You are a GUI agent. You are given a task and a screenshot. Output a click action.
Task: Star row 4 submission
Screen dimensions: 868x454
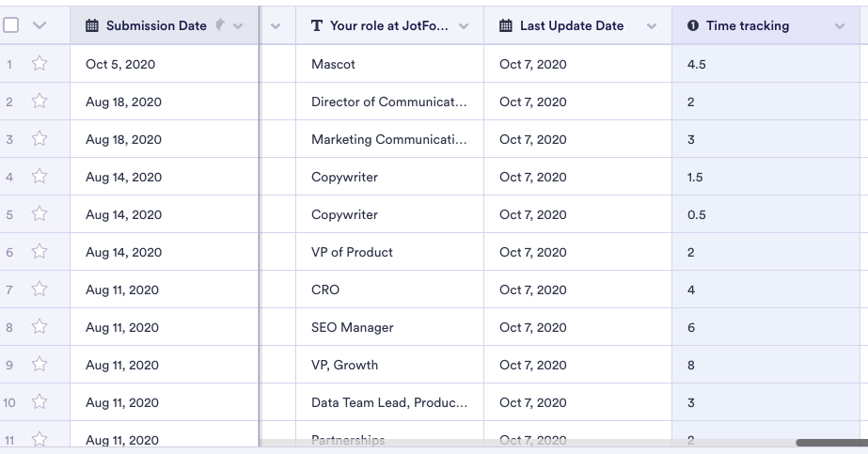[x=39, y=177]
